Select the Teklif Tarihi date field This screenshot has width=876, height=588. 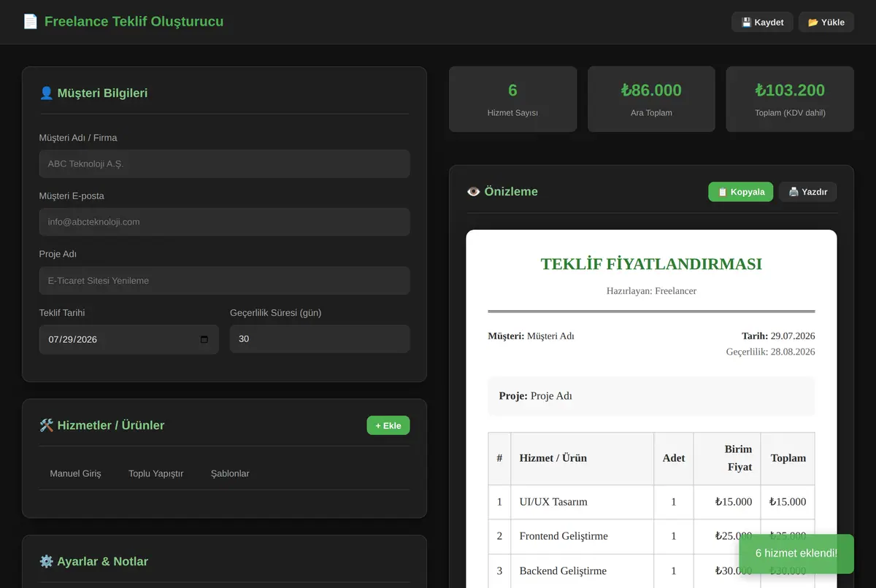pos(128,339)
